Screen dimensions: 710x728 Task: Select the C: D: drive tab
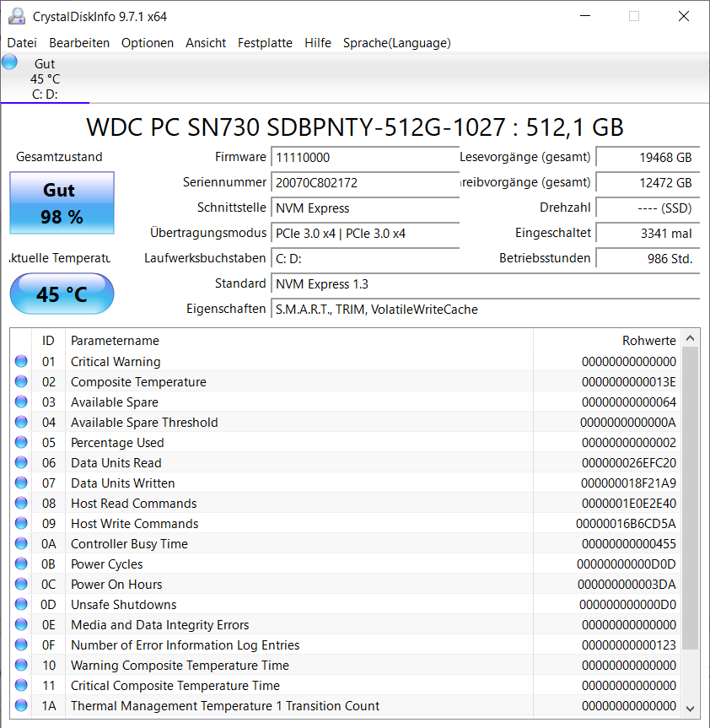click(45, 79)
